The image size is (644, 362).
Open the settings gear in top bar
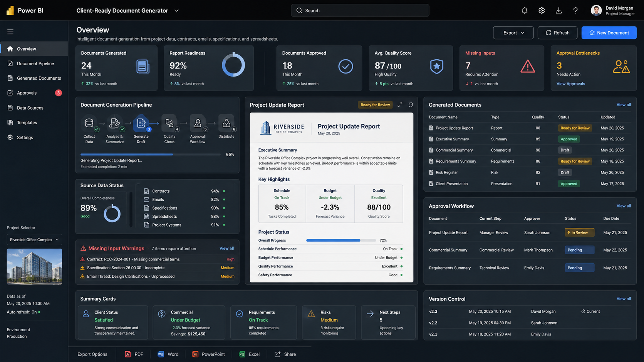[x=542, y=10]
